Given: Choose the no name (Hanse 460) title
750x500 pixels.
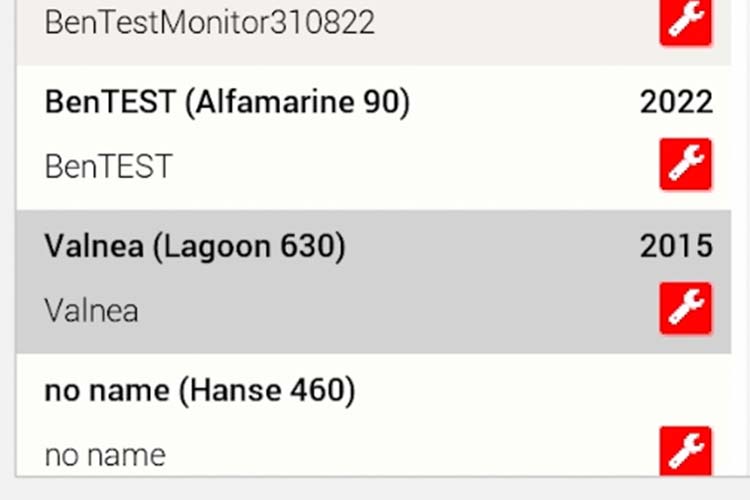Looking at the screenshot, I should pyautogui.click(x=200, y=391).
